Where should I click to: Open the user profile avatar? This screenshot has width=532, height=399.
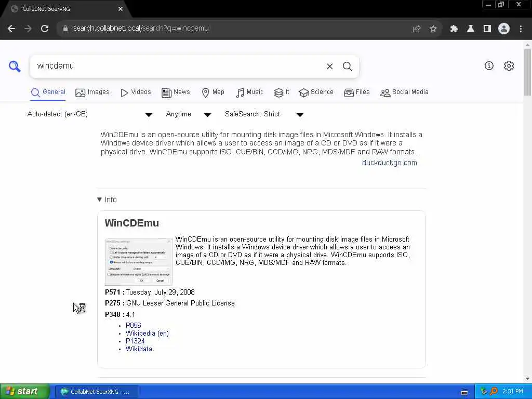504,29
